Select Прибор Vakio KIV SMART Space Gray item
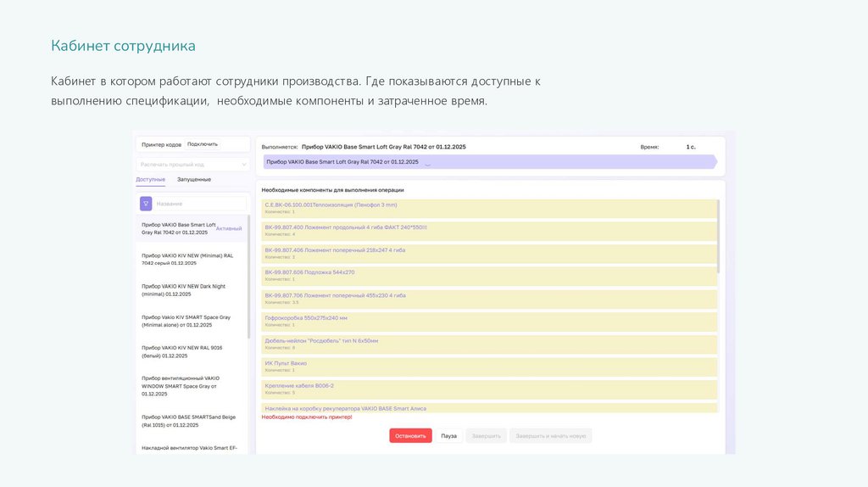The height and width of the screenshot is (487, 868). tap(191, 322)
